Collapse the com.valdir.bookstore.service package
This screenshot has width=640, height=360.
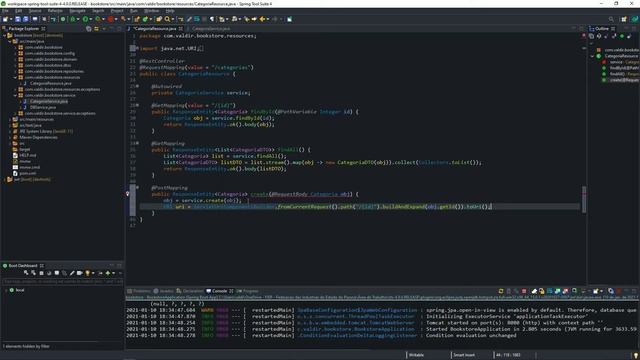(x=16, y=95)
